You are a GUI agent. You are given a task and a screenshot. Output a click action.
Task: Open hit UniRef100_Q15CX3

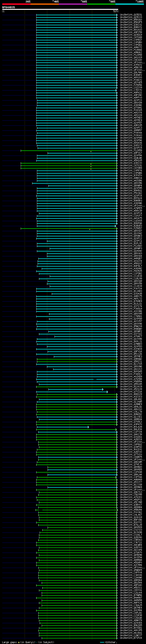pyautogui.click(x=131, y=17)
